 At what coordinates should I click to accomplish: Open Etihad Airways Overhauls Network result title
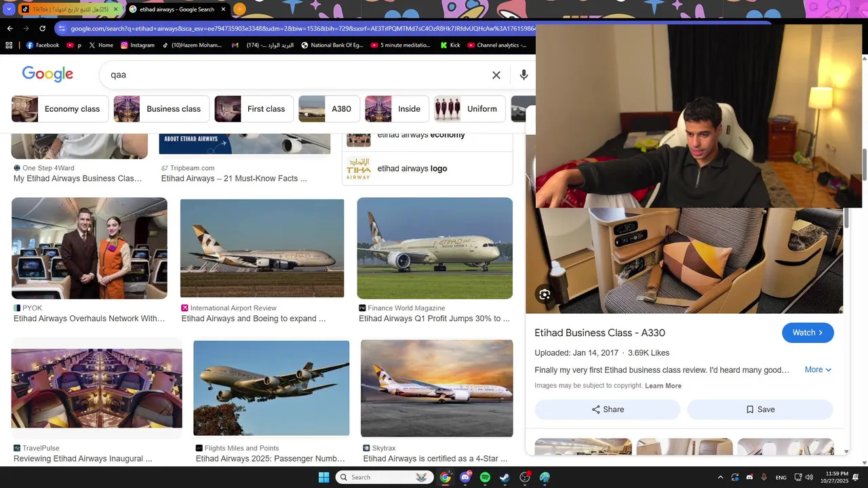pos(90,319)
